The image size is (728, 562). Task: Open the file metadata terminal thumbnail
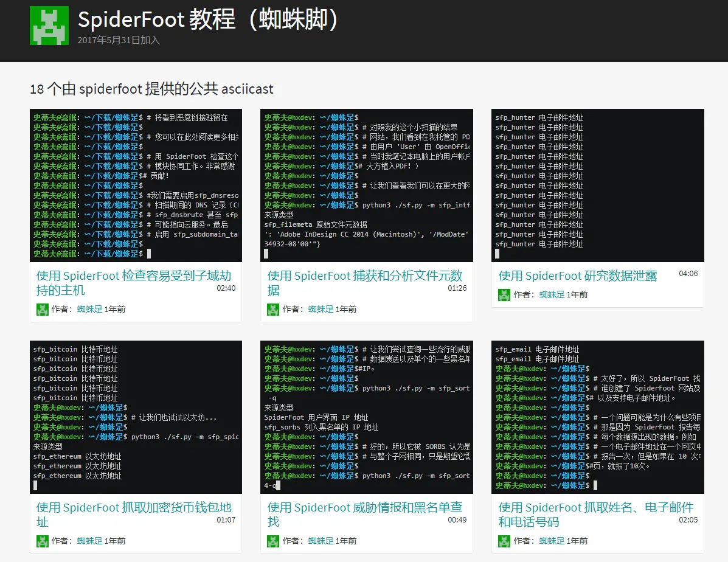pyautogui.click(x=367, y=186)
